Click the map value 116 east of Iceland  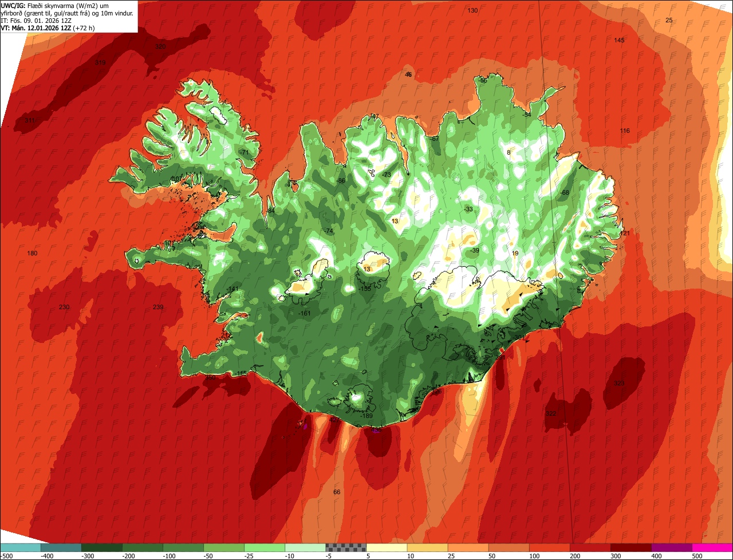pos(625,131)
